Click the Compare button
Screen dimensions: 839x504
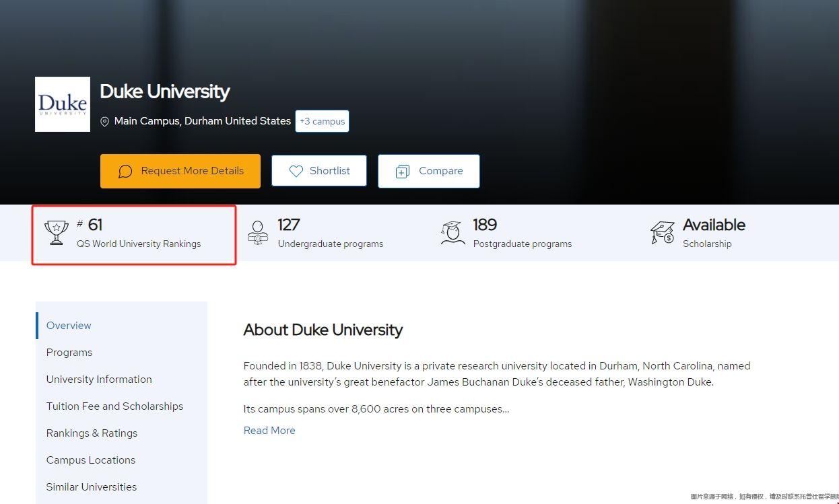click(429, 171)
